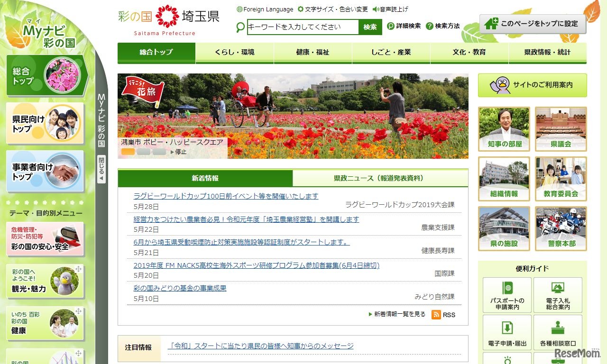Open the 総合トップ navigation tab
Viewport: 607px width, 364px height.
(156, 53)
